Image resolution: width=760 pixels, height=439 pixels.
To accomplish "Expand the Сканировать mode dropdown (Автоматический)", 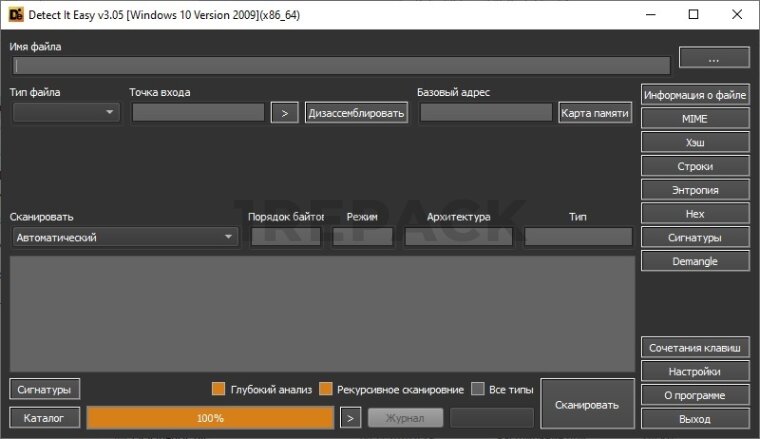I will (x=125, y=237).
